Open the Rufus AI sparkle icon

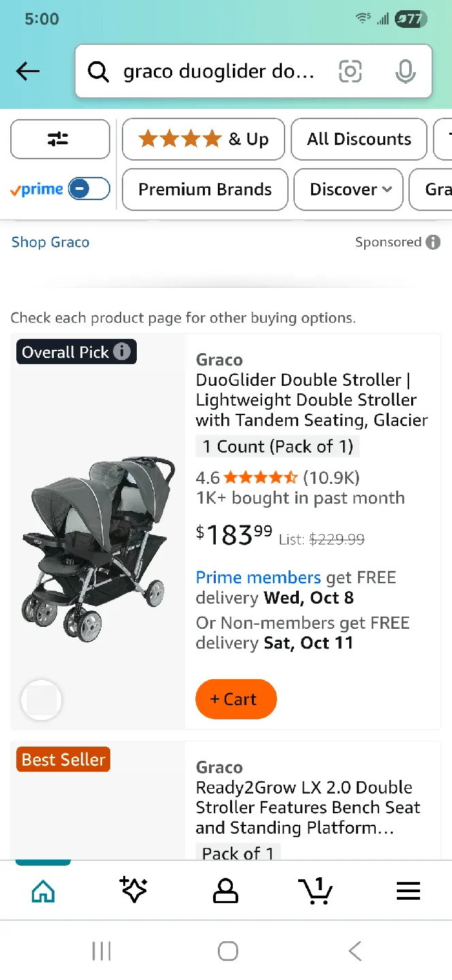click(x=133, y=890)
